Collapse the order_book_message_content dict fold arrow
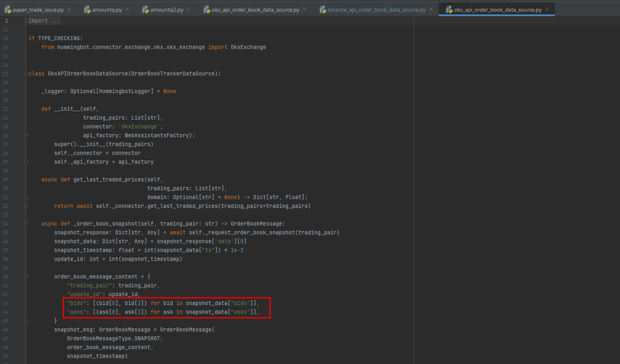 [26, 277]
